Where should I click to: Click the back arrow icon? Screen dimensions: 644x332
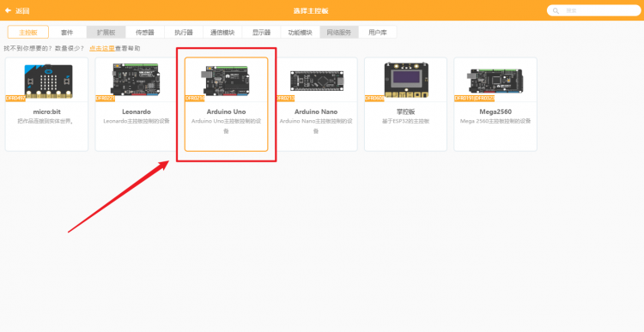(8, 10)
